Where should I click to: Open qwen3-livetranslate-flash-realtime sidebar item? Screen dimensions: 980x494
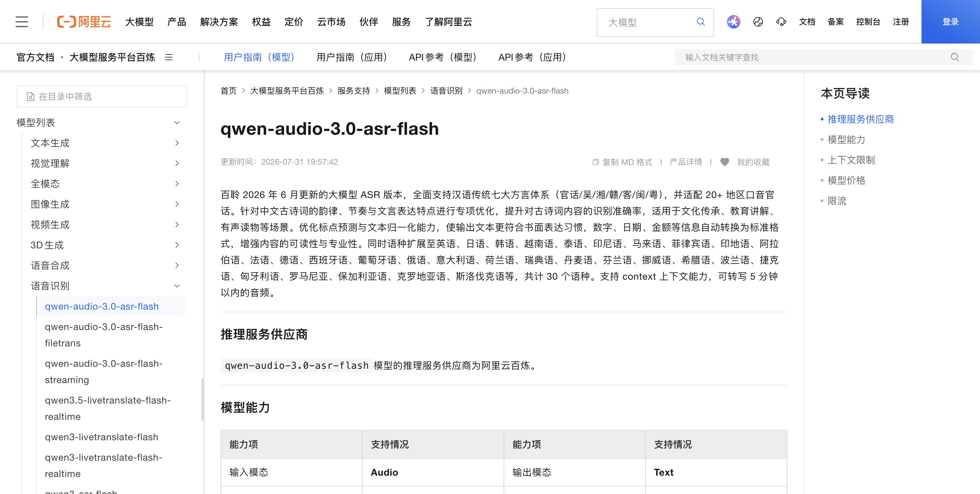(x=103, y=466)
